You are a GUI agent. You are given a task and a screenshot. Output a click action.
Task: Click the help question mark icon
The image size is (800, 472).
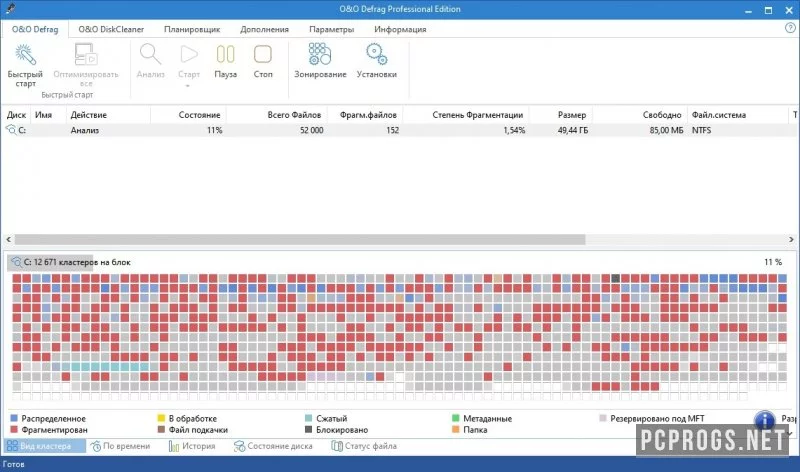790,29
